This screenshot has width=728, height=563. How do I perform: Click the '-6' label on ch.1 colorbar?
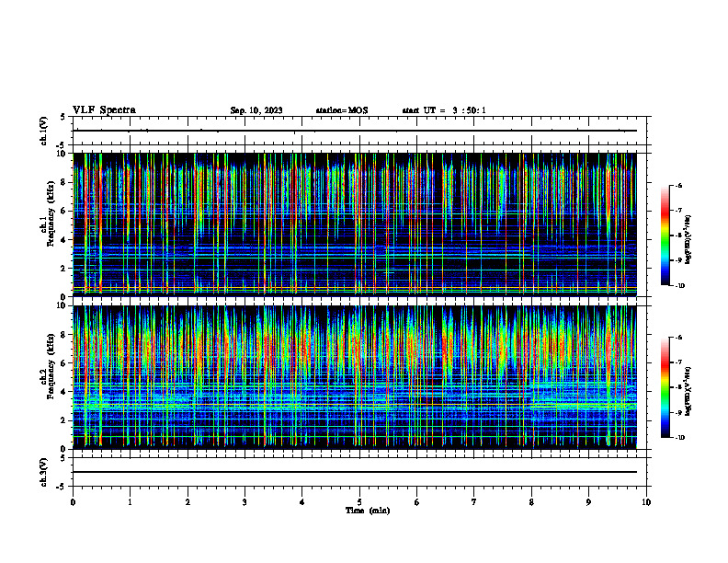click(678, 185)
